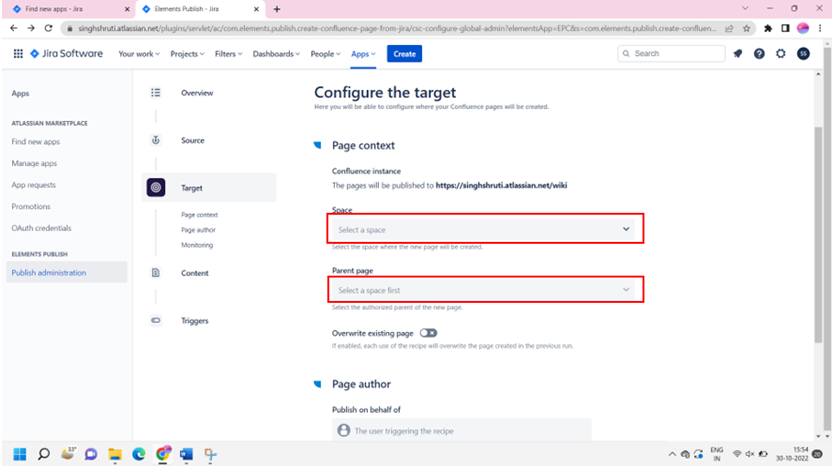Toggle Overwrite existing page switch
Viewport: 832px width, 466px height.
tap(428, 333)
